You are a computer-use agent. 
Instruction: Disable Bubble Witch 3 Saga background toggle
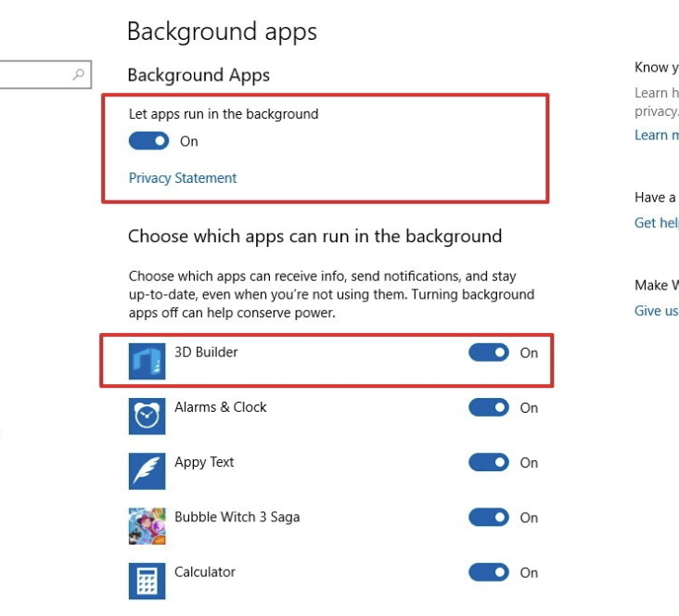[x=489, y=517]
